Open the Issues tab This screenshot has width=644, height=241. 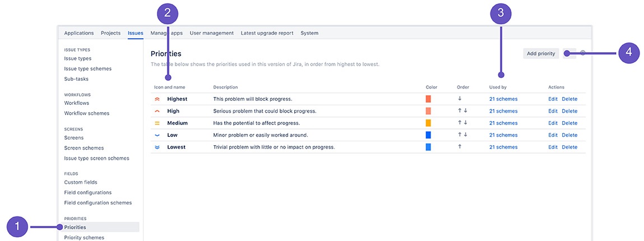tap(136, 33)
